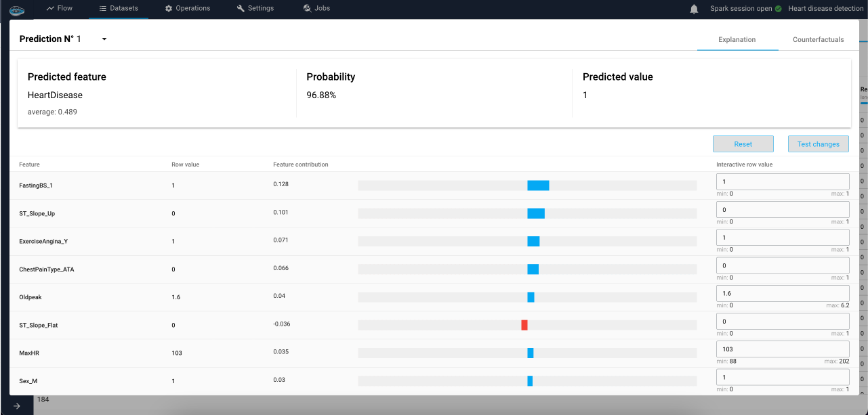Viewport: 868px width, 415px height.
Task: Edit the Oldpeak interactive value field
Action: point(783,293)
